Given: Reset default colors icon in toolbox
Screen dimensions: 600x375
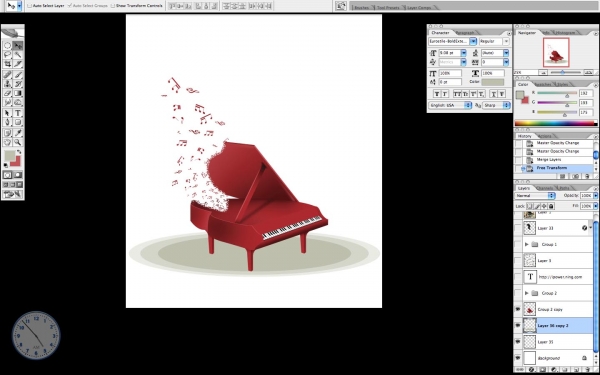Looking at the screenshot, I should (5, 165).
